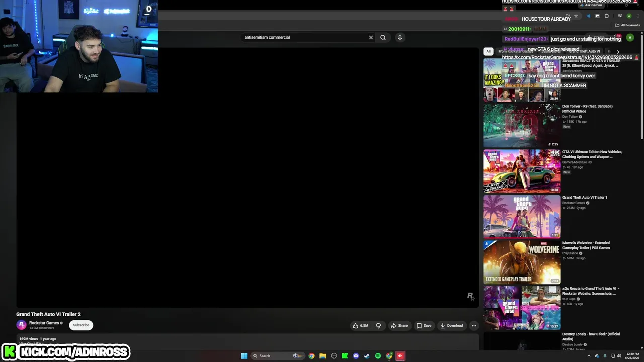Open picture-in-picture icon in Chrome toolbar
Viewport: 644px width, 362px height.
pos(597,16)
